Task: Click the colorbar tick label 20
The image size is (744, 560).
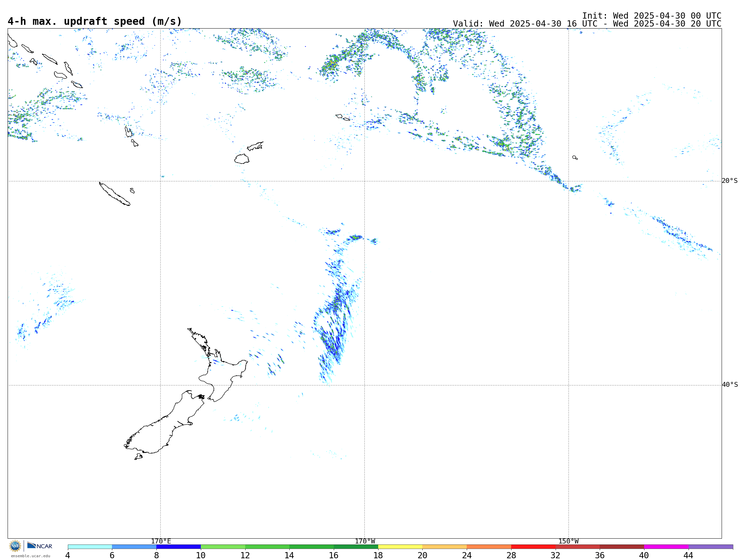Action: (x=422, y=556)
